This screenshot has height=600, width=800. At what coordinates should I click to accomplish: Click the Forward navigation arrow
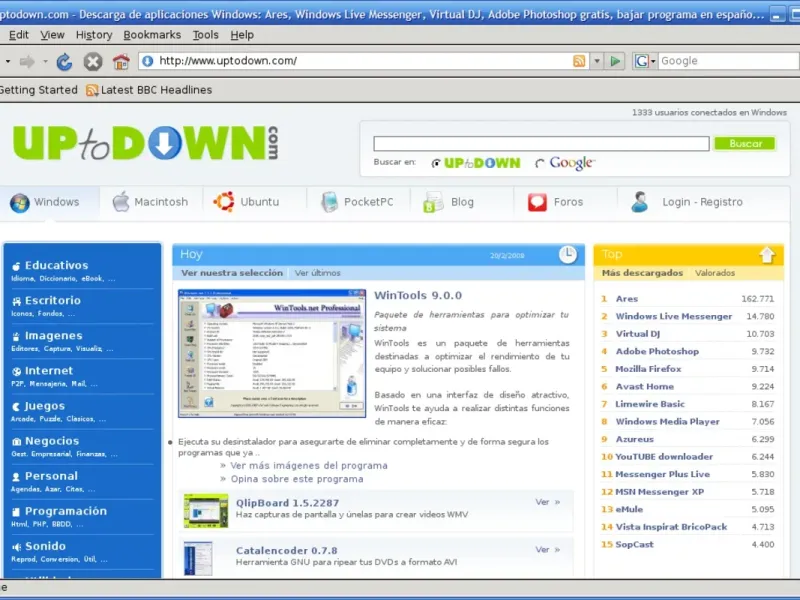click(27, 62)
